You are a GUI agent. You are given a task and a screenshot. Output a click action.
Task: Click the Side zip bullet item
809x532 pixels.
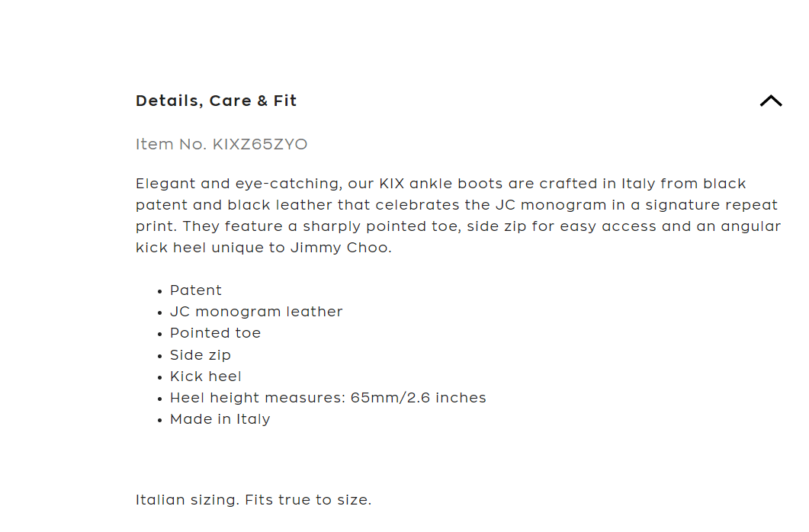pyautogui.click(x=200, y=355)
